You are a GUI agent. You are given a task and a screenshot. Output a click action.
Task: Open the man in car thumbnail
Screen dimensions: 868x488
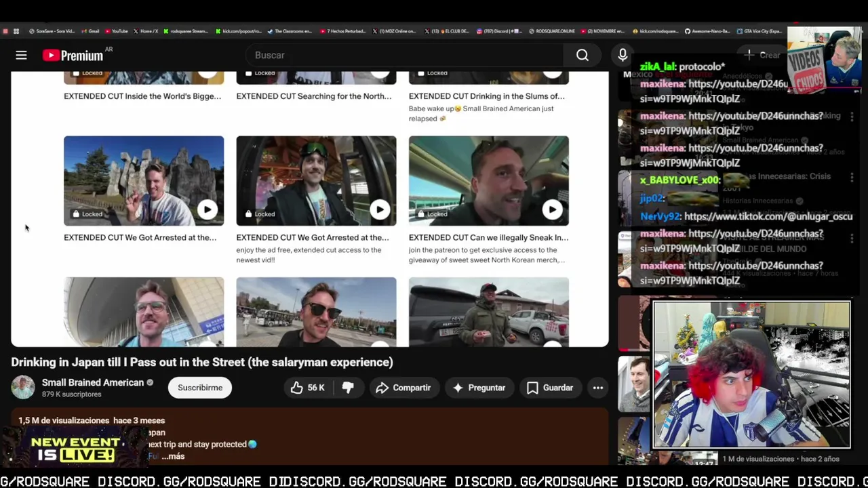(x=489, y=180)
